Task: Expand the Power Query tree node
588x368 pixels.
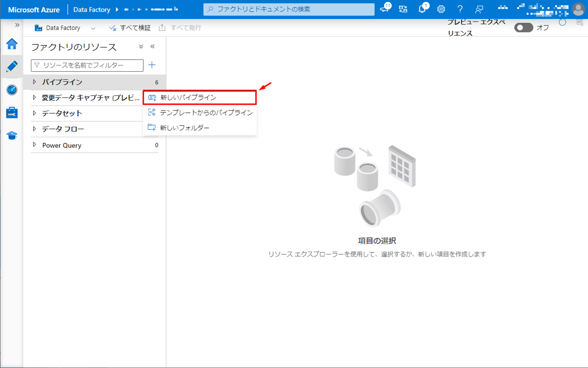Action: [x=35, y=145]
